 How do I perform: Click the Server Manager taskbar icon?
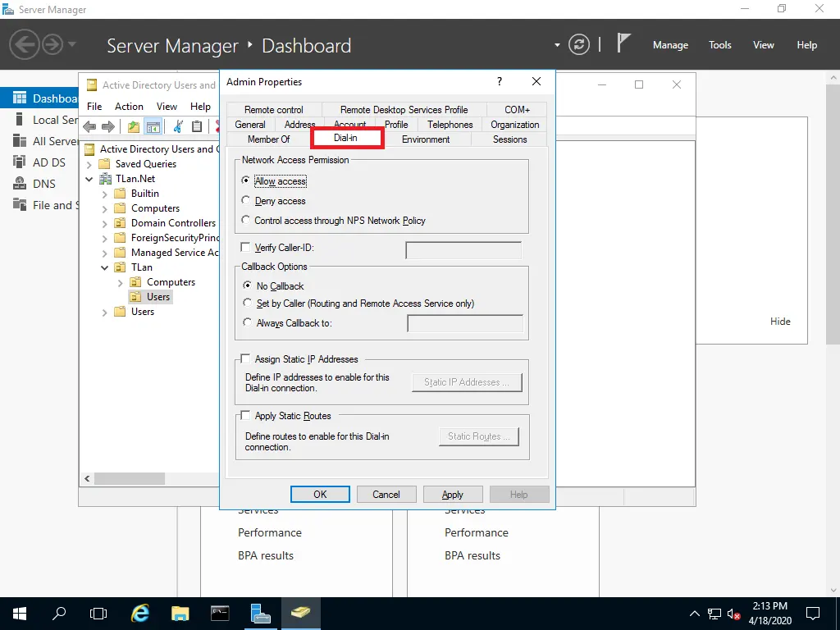pos(260,613)
